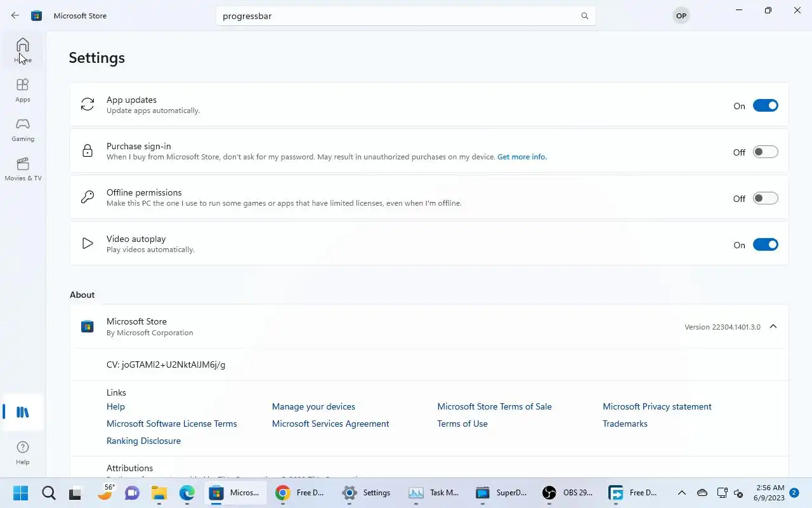Open Task View on the taskbar
The width and height of the screenshot is (812, 508).
(x=75, y=493)
